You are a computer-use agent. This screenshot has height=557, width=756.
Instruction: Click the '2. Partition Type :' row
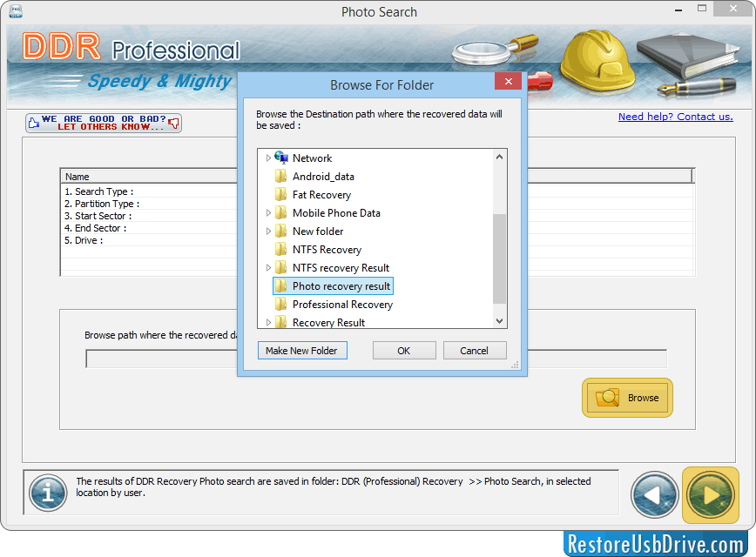point(102,204)
